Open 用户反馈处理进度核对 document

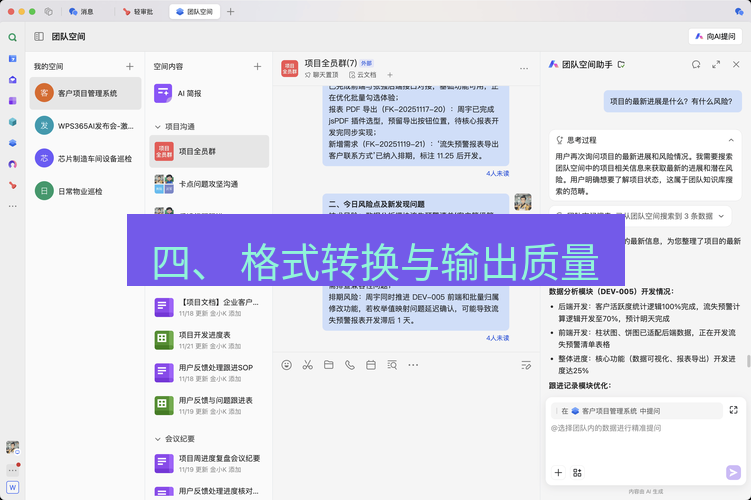[x=209, y=491]
